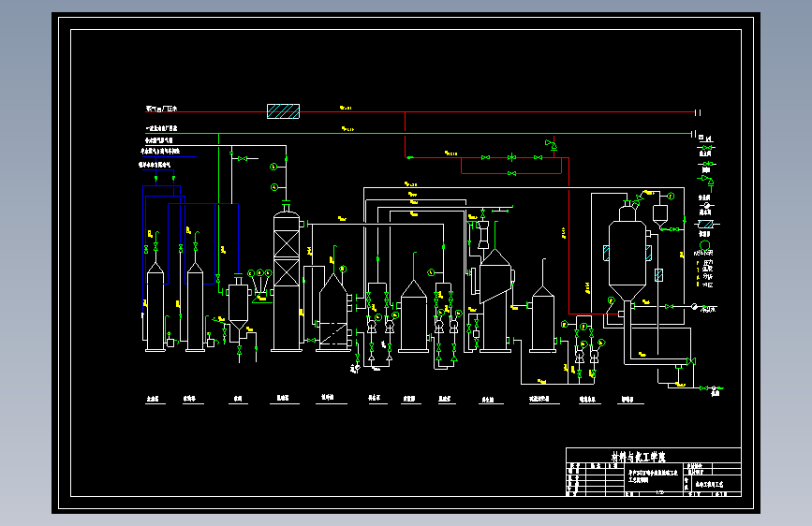
Task: Click the small conical separator beside the evaporator top
Action: (x=659, y=215)
